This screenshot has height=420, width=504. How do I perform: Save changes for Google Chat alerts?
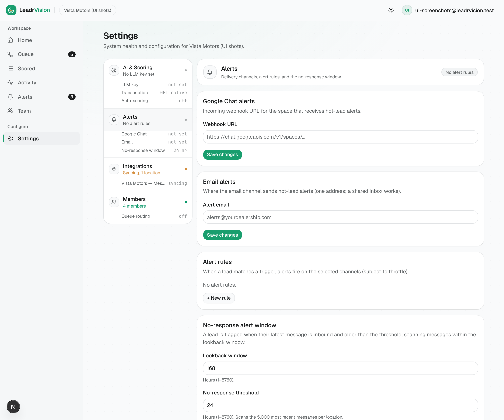(222, 155)
